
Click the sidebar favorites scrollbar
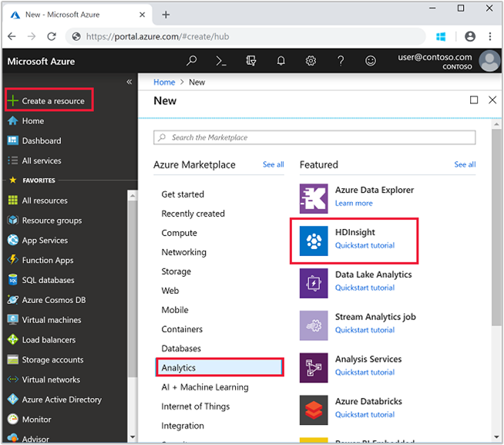point(132,288)
